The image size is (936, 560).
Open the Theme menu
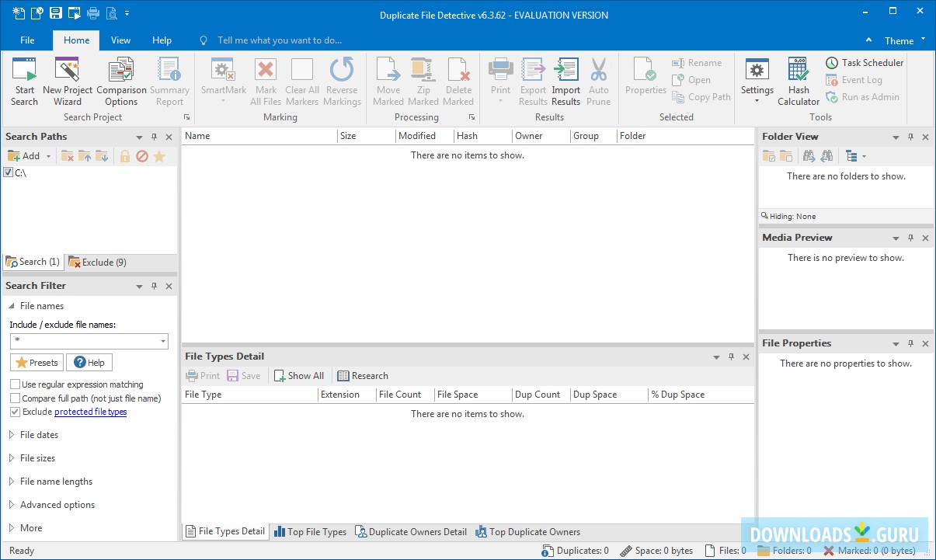(x=905, y=40)
